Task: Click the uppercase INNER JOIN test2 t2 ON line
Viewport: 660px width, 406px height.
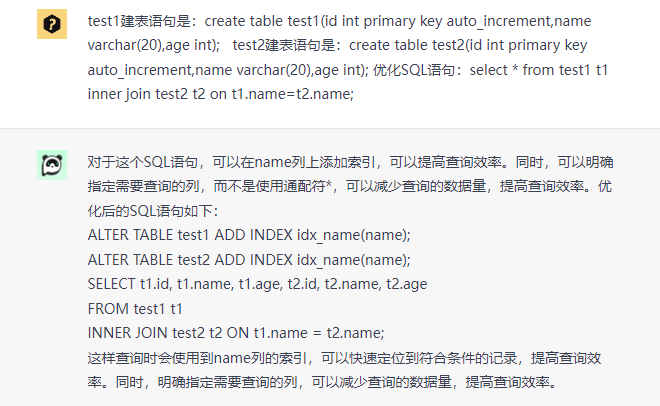Action: pos(236,333)
